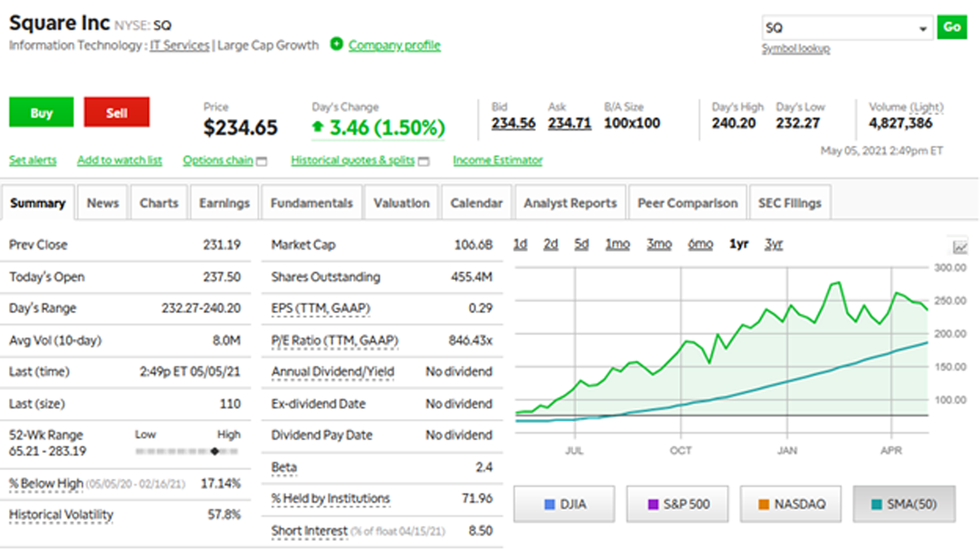Click the green Buy button
This screenshot has width=980, height=559.
[41, 112]
